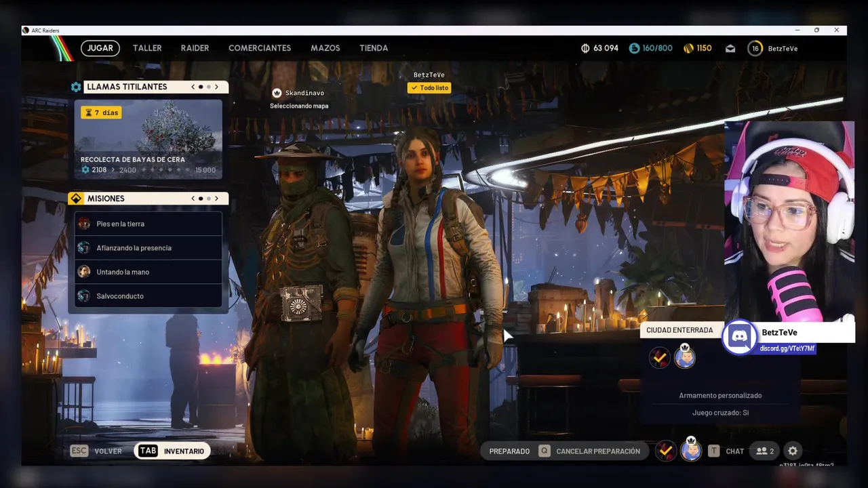This screenshot has height=488, width=868.
Task: Click crowned avatar in Ciudad Enterrada panel
Action: [685, 357]
